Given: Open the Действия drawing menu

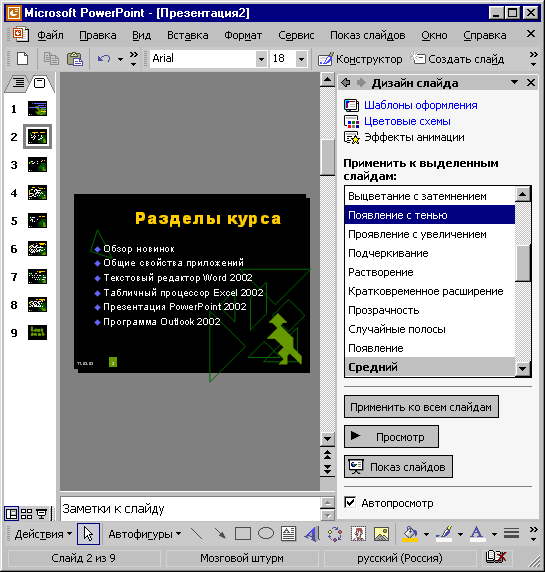Looking at the screenshot, I should [x=43, y=534].
